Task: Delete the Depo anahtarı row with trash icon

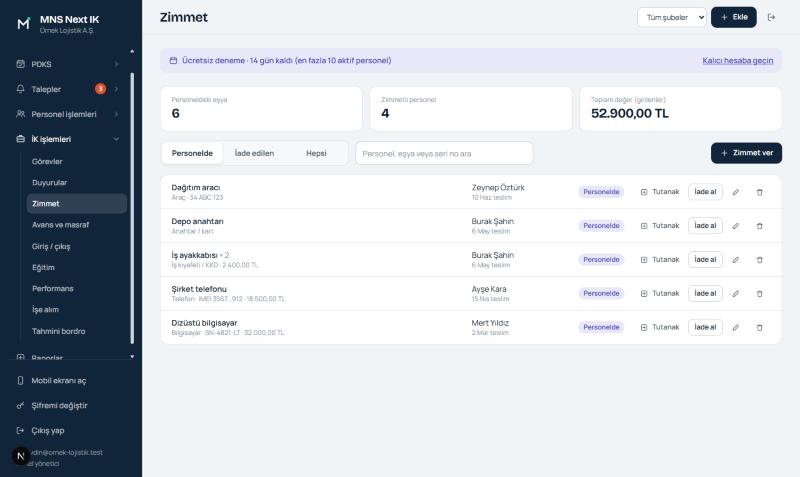Action: tap(760, 226)
